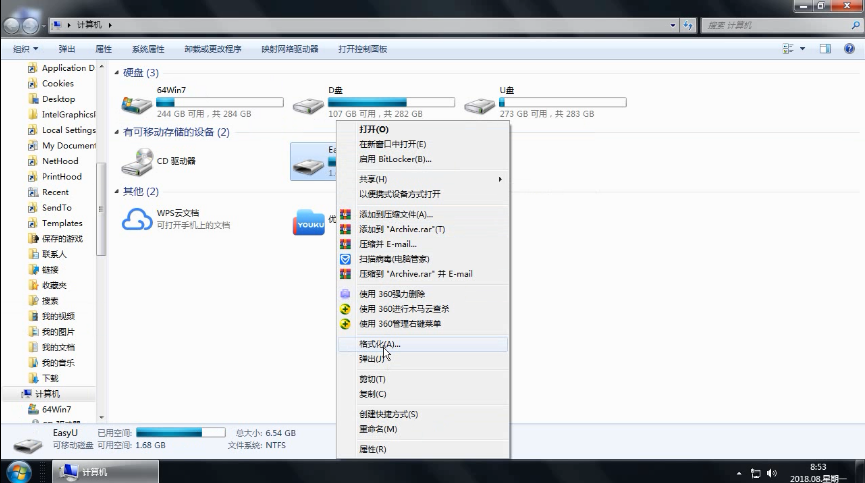Open the CD 驱动器 icon
The width and height of the screenshot is (865, 483).
coord(136,162)
